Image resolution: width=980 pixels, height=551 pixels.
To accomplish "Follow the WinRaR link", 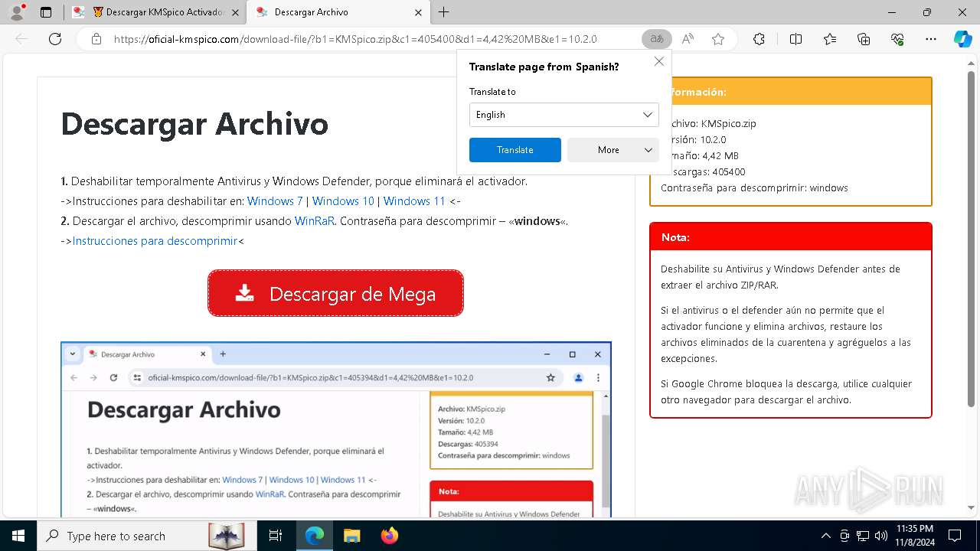I will click(x=315, y=221).
